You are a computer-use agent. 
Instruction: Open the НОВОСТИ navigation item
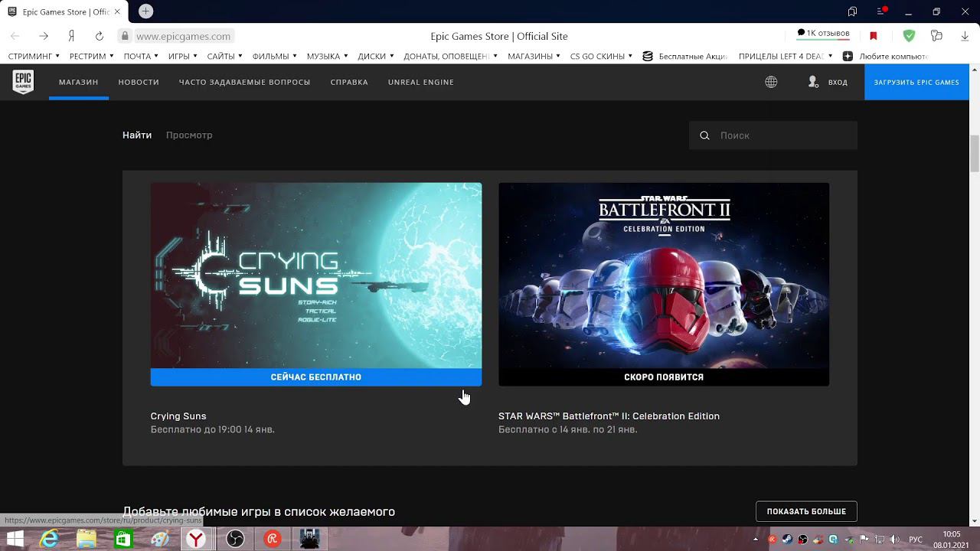pyautogui.click(x=139, y=82)
